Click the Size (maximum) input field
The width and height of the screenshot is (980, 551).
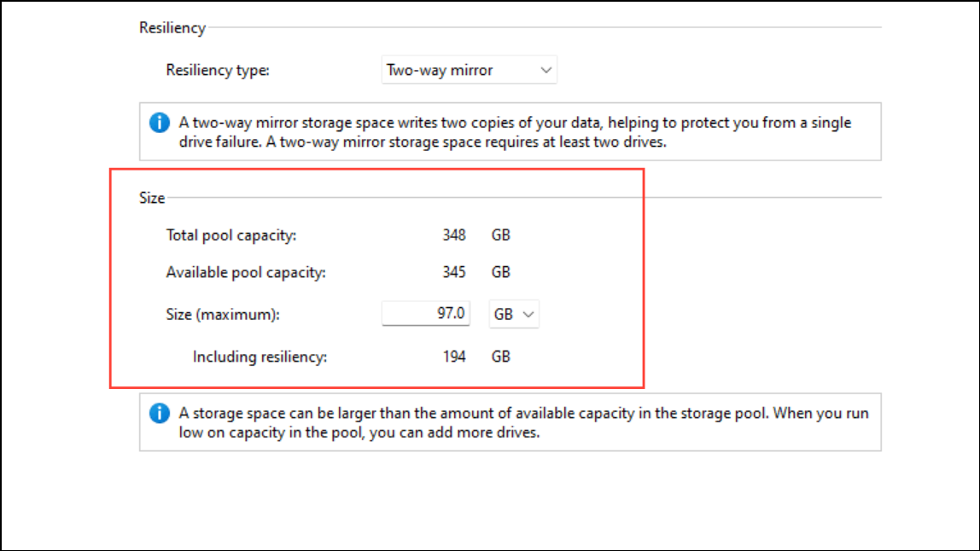coord(426,313)
